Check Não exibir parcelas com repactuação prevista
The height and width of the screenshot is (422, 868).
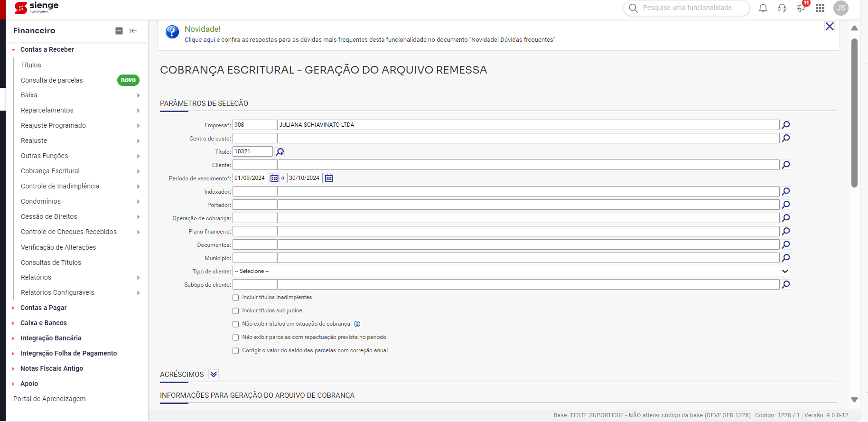coord(236,338)
